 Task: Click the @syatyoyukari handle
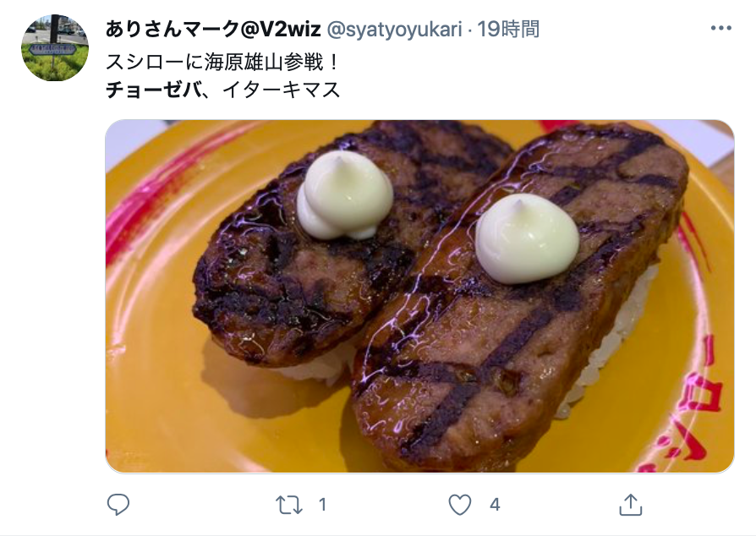click(394, 30)
